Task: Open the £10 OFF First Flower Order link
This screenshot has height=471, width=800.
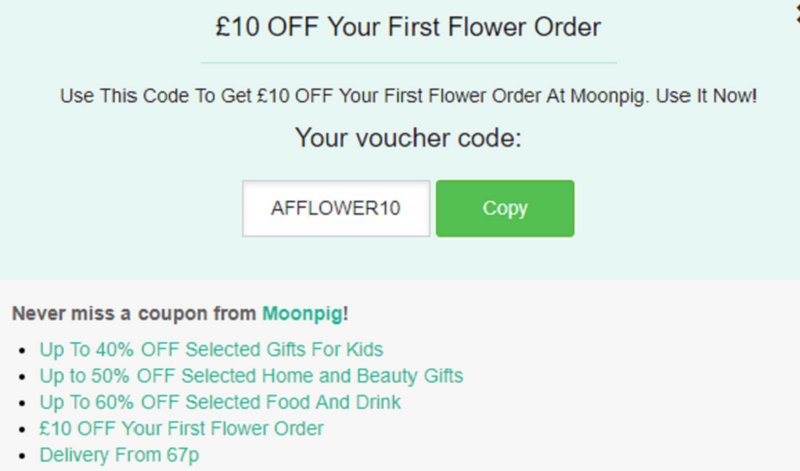Action: [181, 428]
